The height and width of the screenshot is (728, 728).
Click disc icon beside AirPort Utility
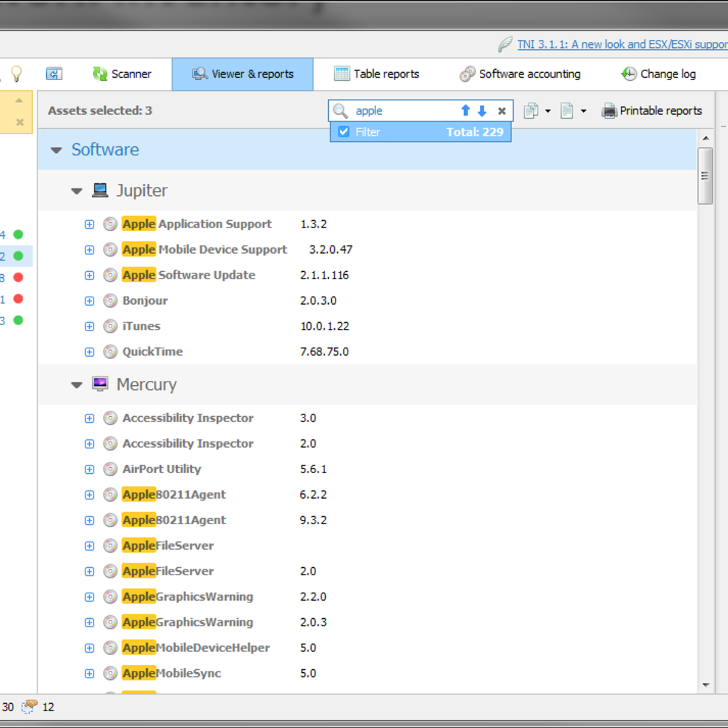pyautogui.click(x=110, y=470)
